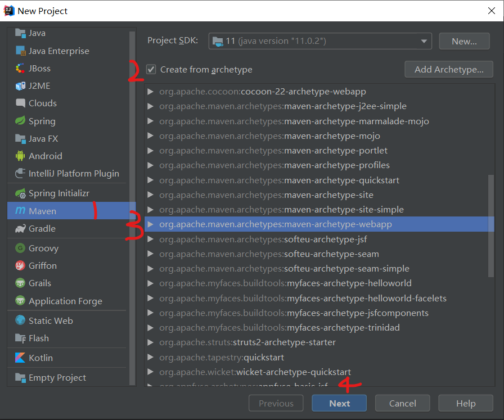
Task: Select Java Enterprise project type
Action: (x=59, y=51)
